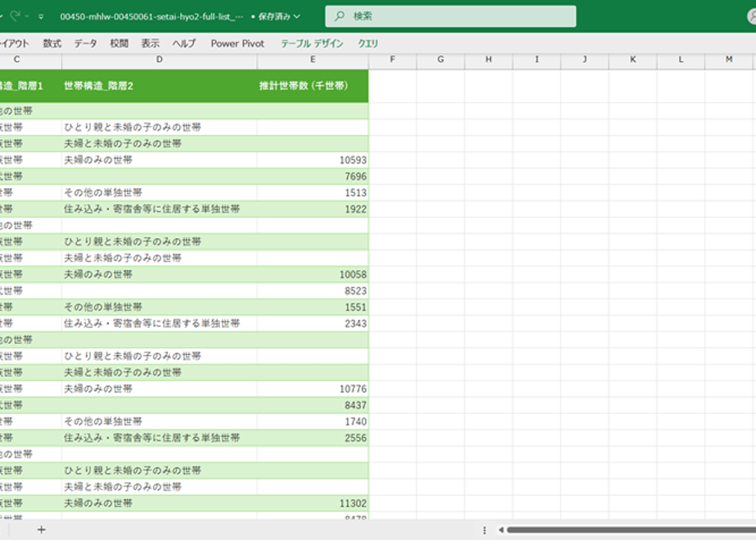This screenshot has width=756, height=540.
Task: Select column I header
Action: [x=537, y=59]
